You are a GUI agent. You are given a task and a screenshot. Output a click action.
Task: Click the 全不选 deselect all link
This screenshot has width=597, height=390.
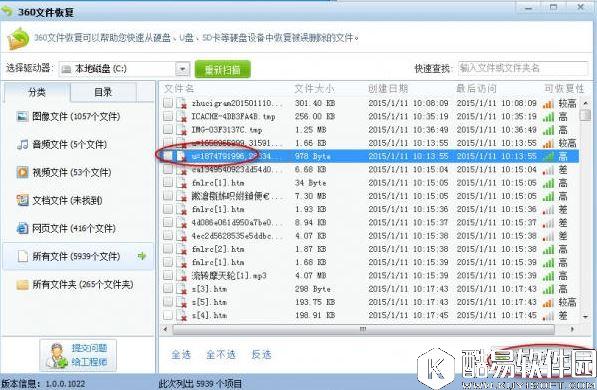coord(221,355)
